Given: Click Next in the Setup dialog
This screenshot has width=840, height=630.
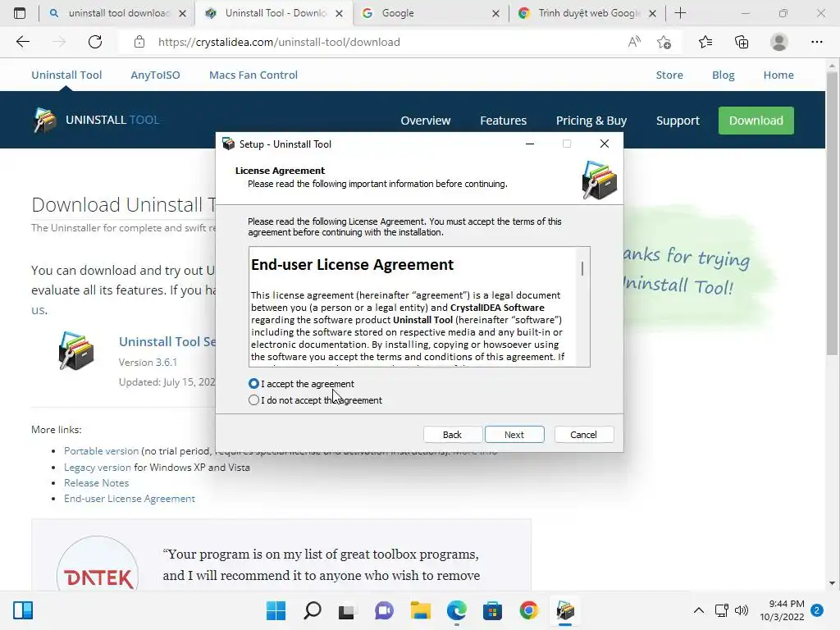Looking at the screenshot, I should coord(514,435).
